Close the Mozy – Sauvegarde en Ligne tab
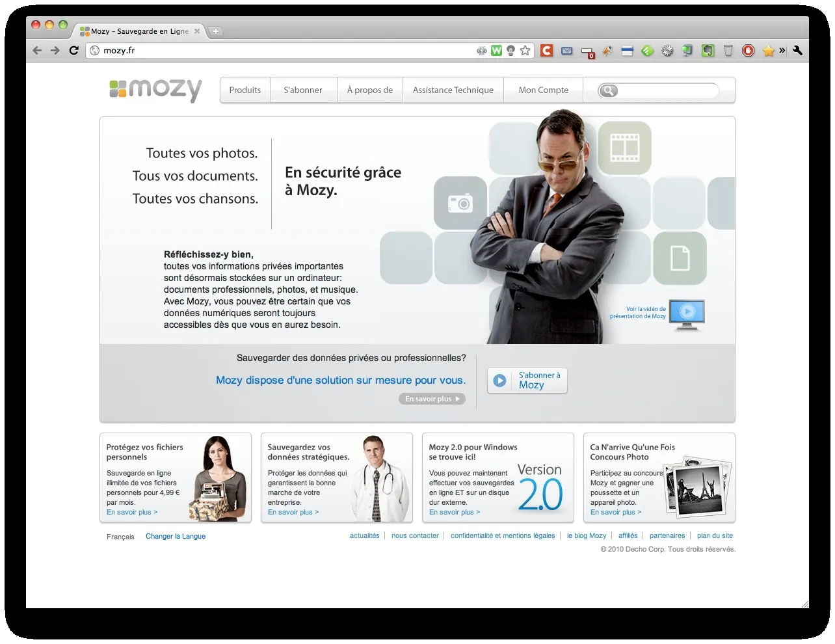The width and height of the screenshot is (835, 644). tap(197, 31)
